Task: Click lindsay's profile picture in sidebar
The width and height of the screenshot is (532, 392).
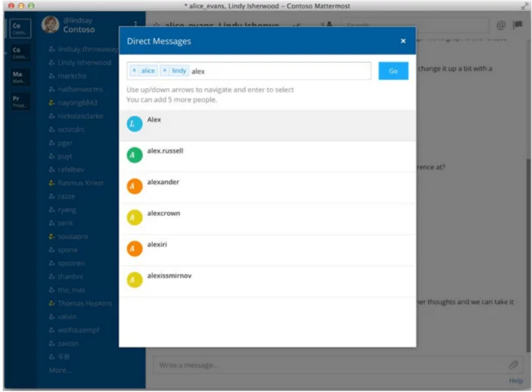Action: click(x=50, y=25)
